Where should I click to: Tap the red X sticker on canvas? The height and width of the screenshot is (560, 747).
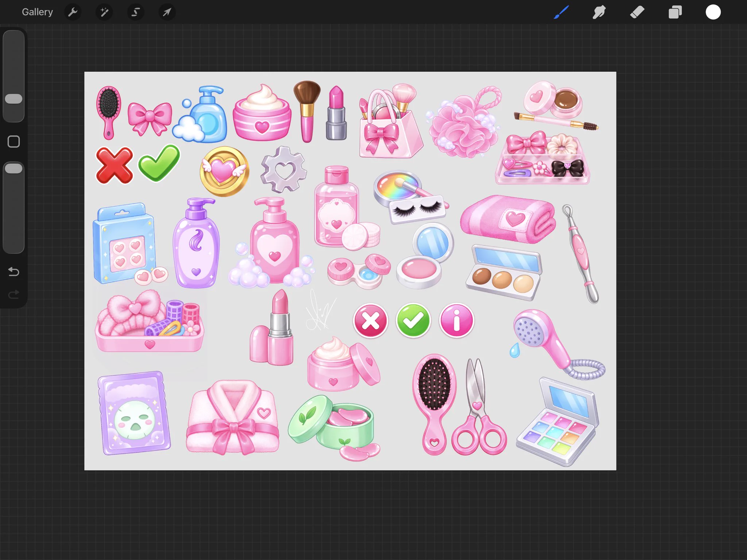pos(114,165)
